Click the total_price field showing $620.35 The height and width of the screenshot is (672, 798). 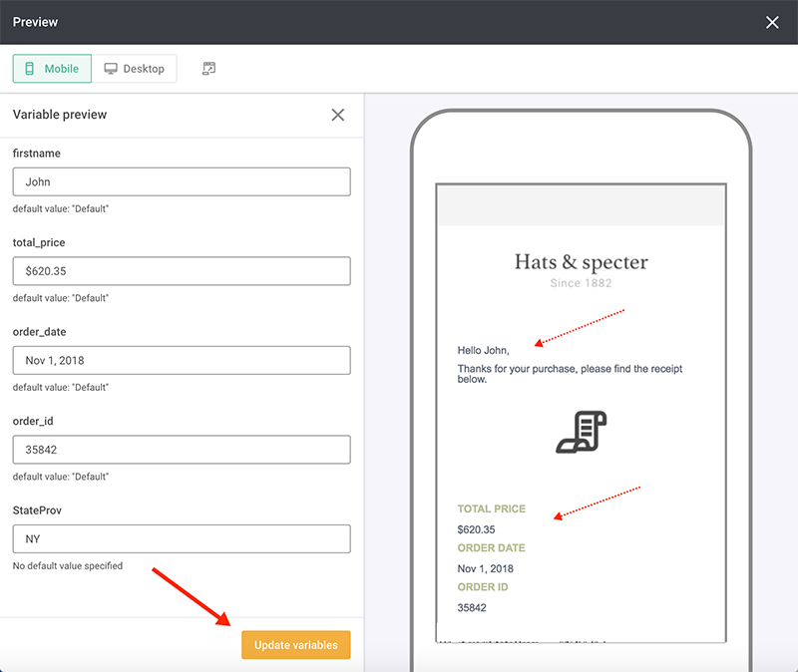[181, 270]
